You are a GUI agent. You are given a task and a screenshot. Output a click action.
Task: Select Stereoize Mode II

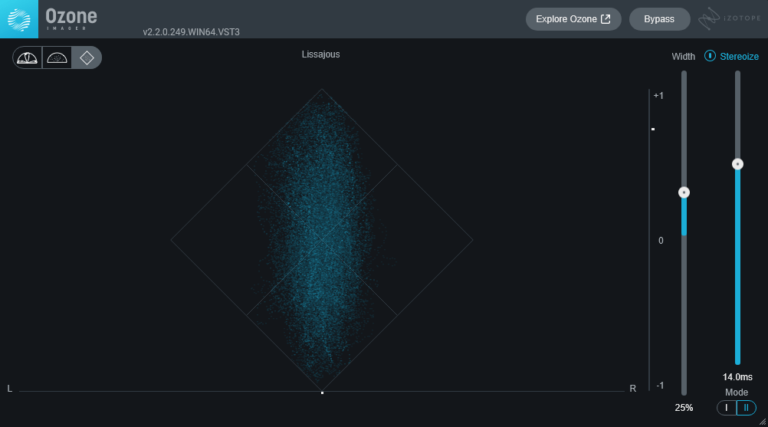click(x=745, y=407)
